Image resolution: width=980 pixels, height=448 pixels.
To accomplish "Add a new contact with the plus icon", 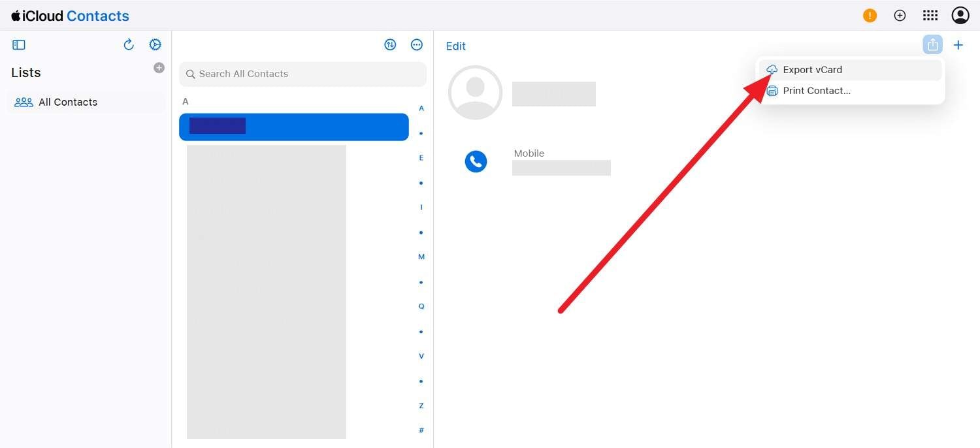I will 958,44.
